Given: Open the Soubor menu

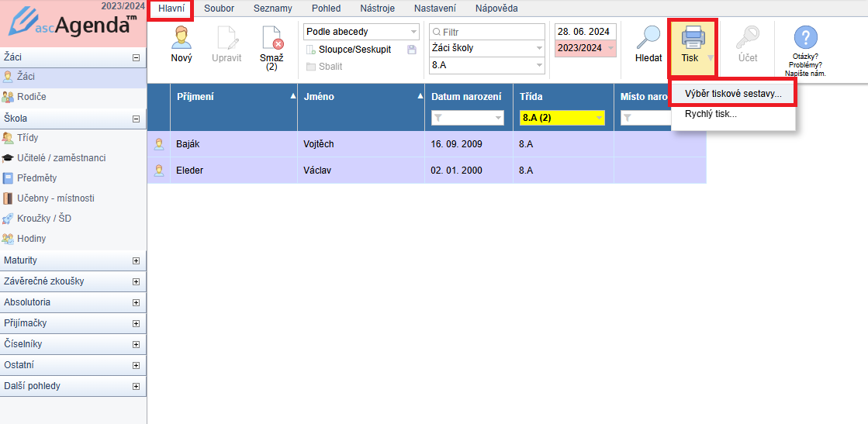Looking at the screenshot, I should (x=220, y=9).
